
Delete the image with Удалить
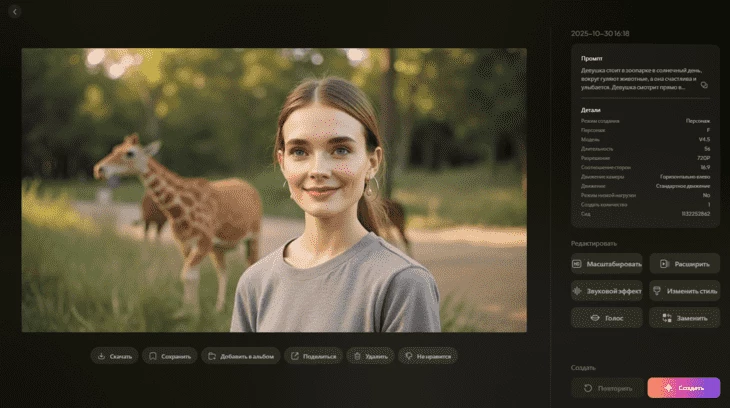[x=370, y=356]
